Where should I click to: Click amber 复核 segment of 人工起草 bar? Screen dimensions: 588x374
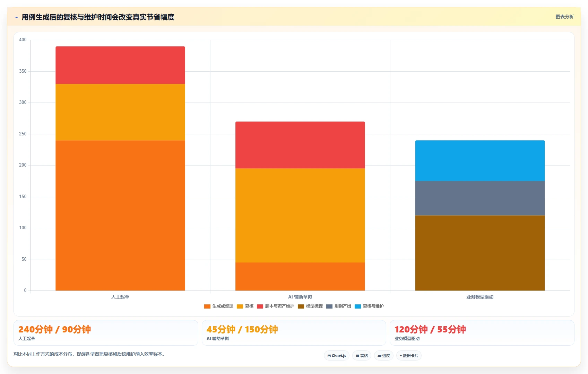click(x=120, y=112)
